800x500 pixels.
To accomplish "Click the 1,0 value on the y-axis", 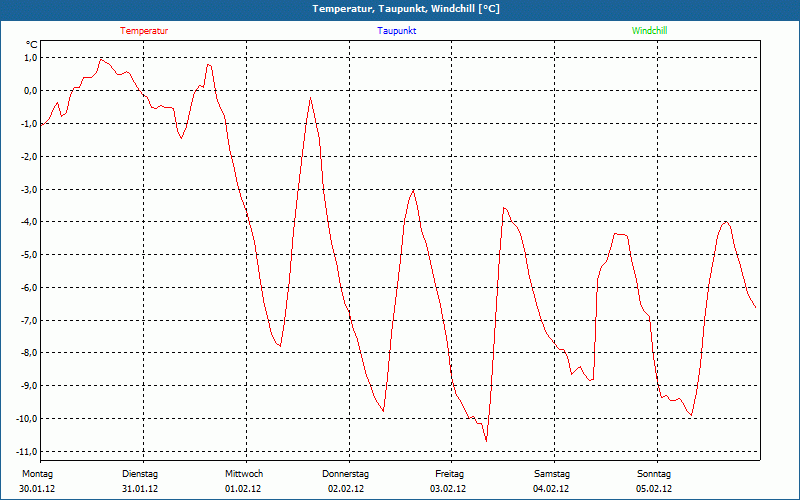I will click(x=30, y=58).
